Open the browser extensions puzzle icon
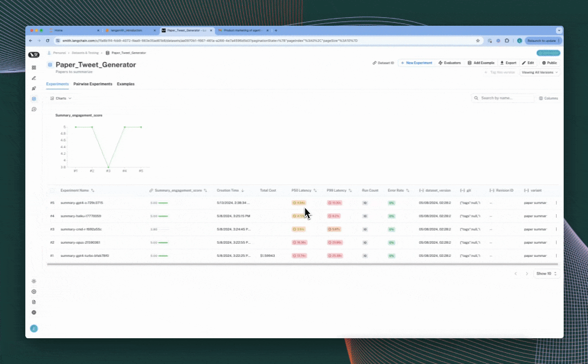Image resolution: width=588 pixels, height=364 pixels. [x=507, y=40]
